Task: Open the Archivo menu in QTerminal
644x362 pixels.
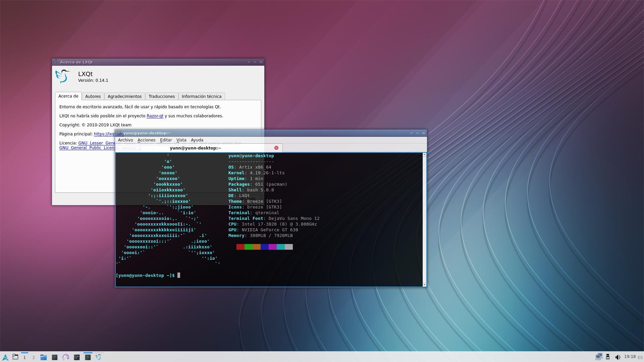Action: 125,140
